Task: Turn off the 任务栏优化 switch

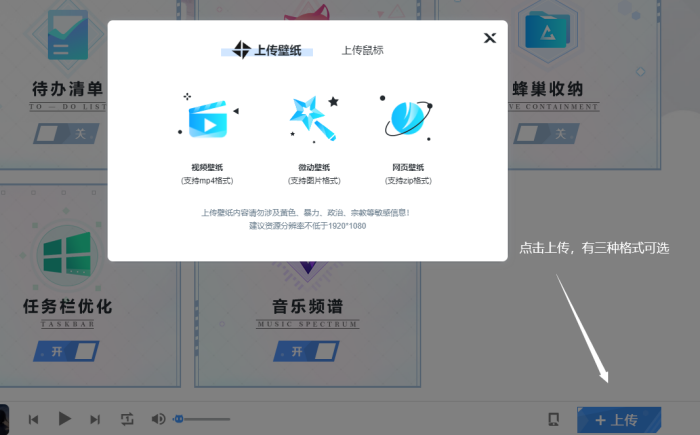Action: coord(66,350)
